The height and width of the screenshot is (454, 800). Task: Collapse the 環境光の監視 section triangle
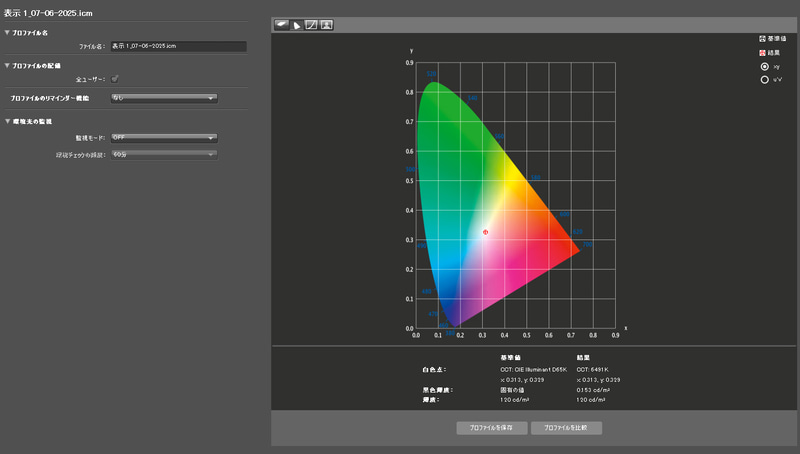click(7, 121)
